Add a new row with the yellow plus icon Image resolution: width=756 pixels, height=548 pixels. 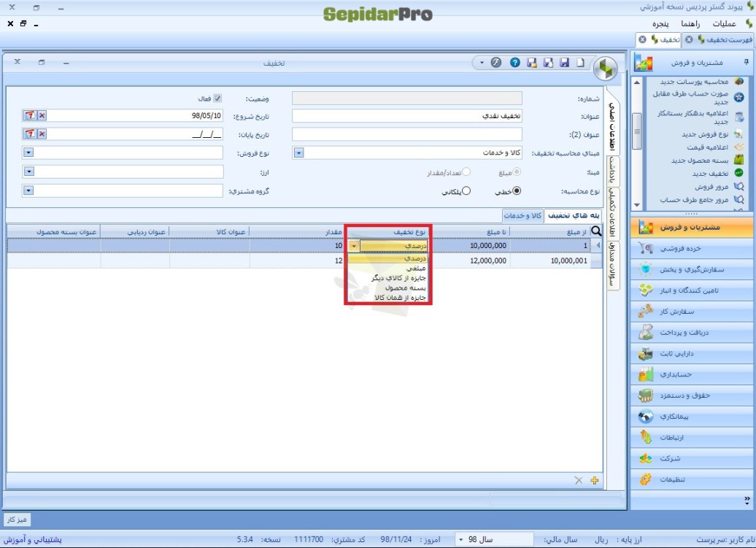click(x=595, y=481)
